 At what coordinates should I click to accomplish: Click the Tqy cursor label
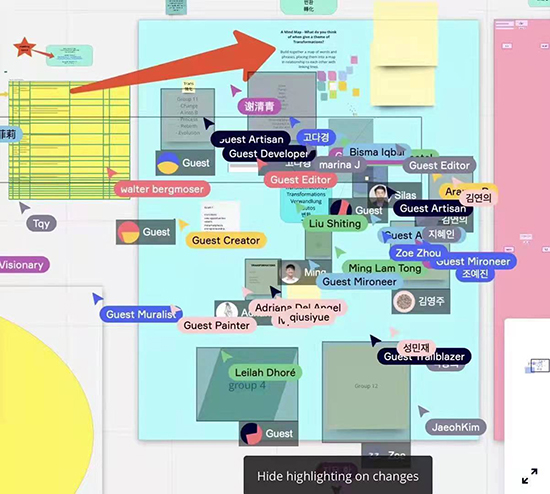pyautogui.click(x=41, y=223)
